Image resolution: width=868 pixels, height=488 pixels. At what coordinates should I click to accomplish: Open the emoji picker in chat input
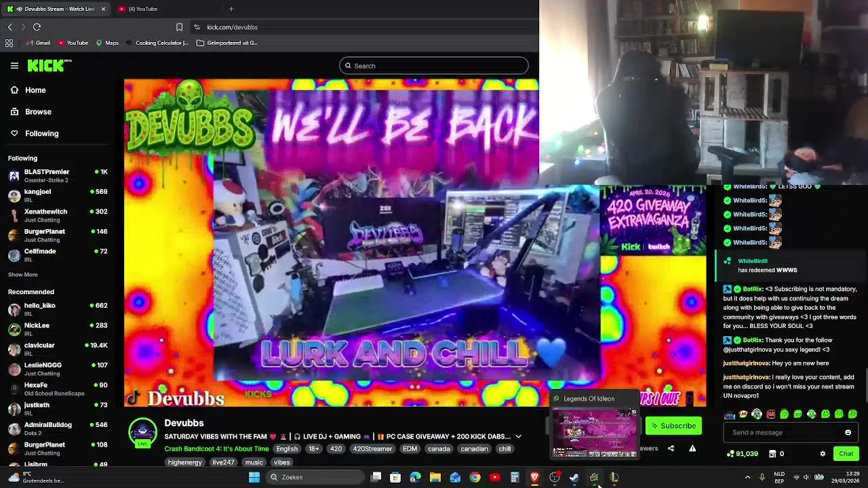[848, 432]
